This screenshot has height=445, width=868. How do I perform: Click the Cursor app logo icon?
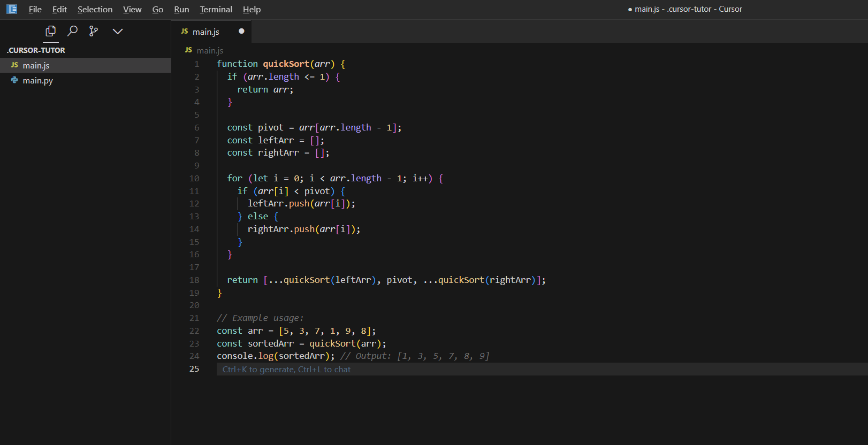click(12, 9)
